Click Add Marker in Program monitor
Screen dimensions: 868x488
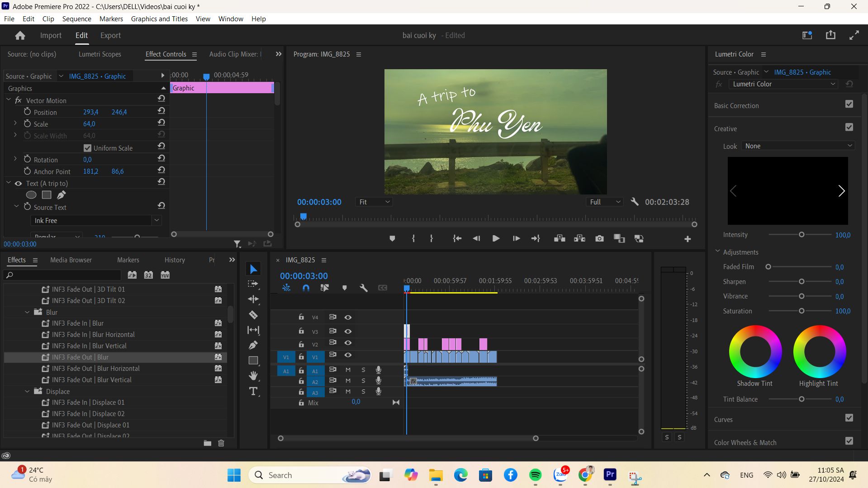click(392, 238)
